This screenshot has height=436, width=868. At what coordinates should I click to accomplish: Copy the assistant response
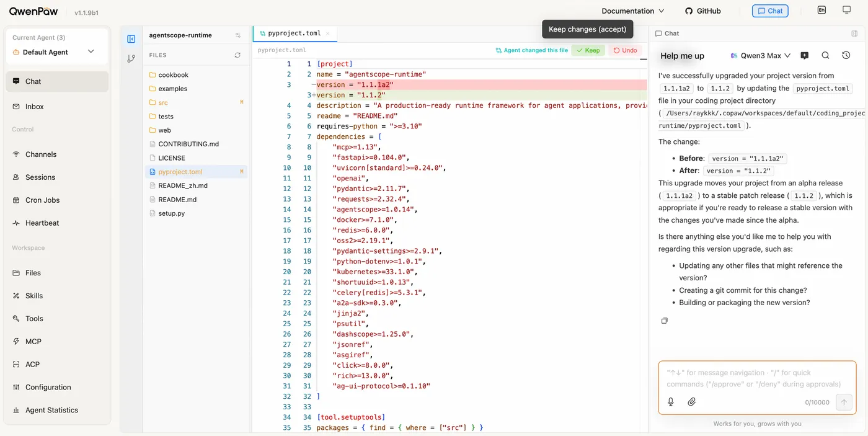664,321
